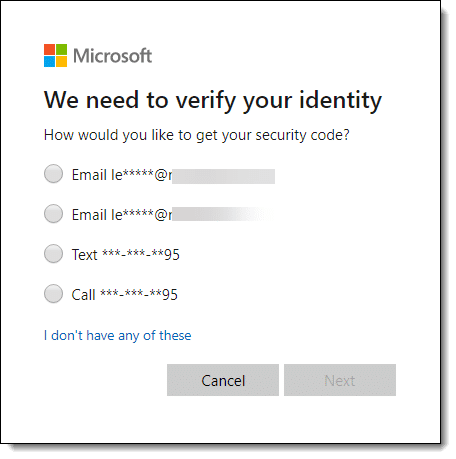Click the Cancel button
Viewport: 456px width, 459px height.
223,380
